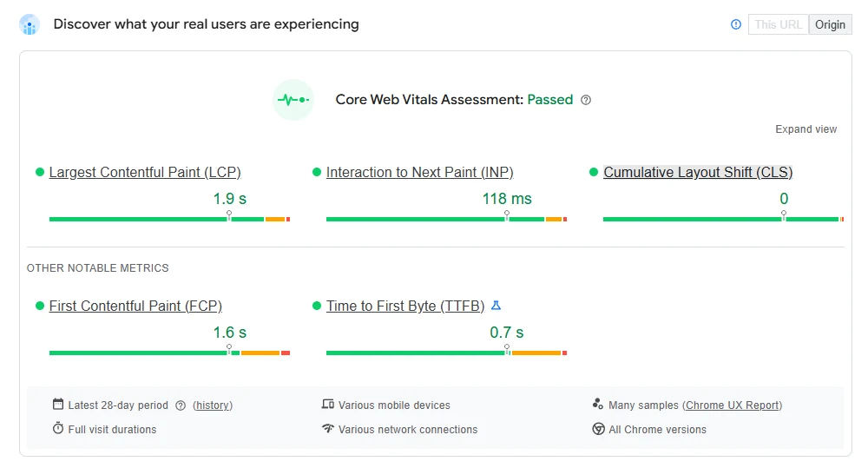This screenshot has width=868, height=468.
Task: Open Largest Contentful Paint (LCP) link
Action: [x=145, y=172]
